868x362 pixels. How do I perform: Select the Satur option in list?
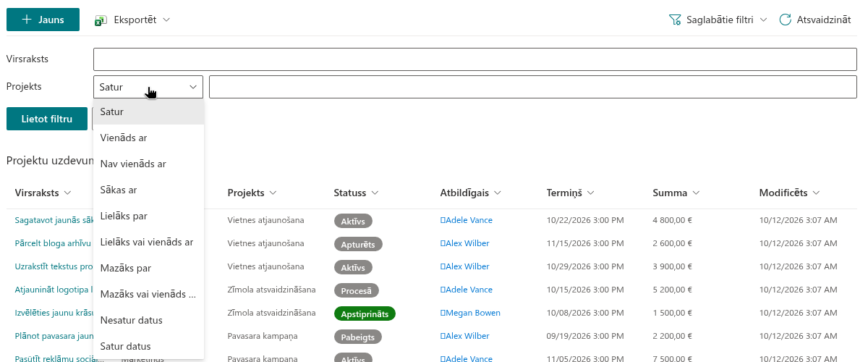pyautogui.click(x=148, y=111)
